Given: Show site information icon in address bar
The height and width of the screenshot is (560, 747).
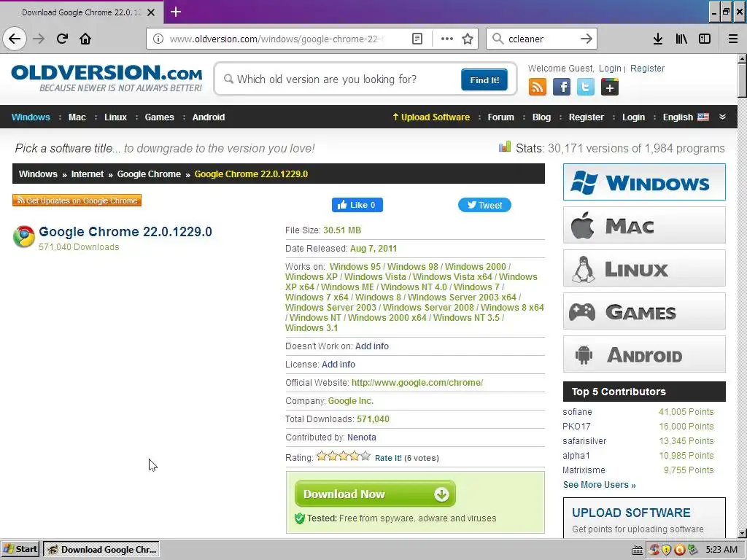Looking at the screenshot, I should click(x=158, y=39).
